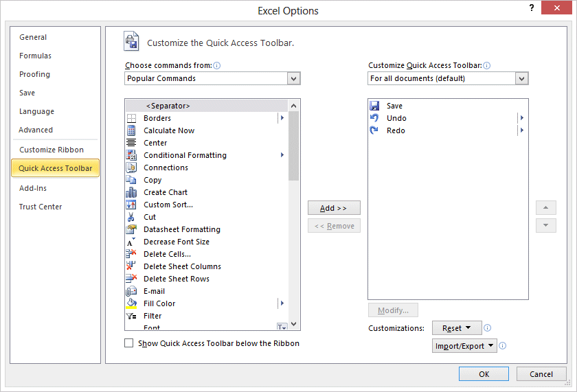
Task: Expand the Undo submenu arrow
Action: pyautogui.click(x=522, y=118)
